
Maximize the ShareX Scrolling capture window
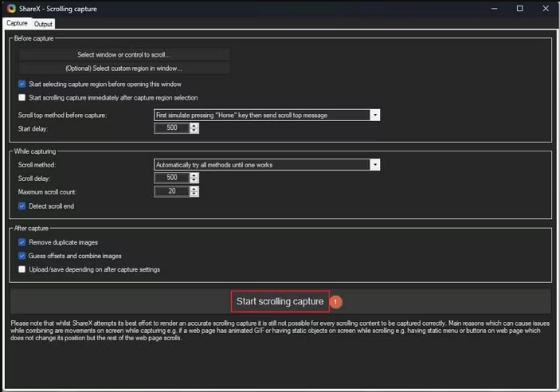[x=520, y=9]
